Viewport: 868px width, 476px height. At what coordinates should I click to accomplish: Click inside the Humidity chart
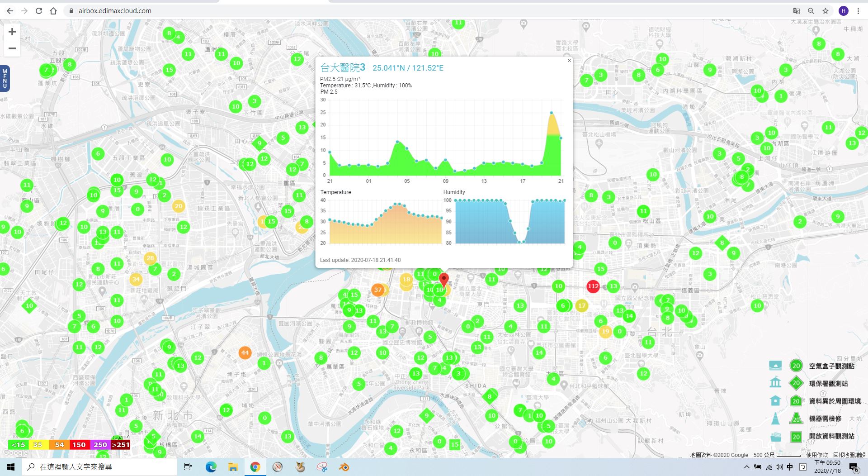coord(510,222)
